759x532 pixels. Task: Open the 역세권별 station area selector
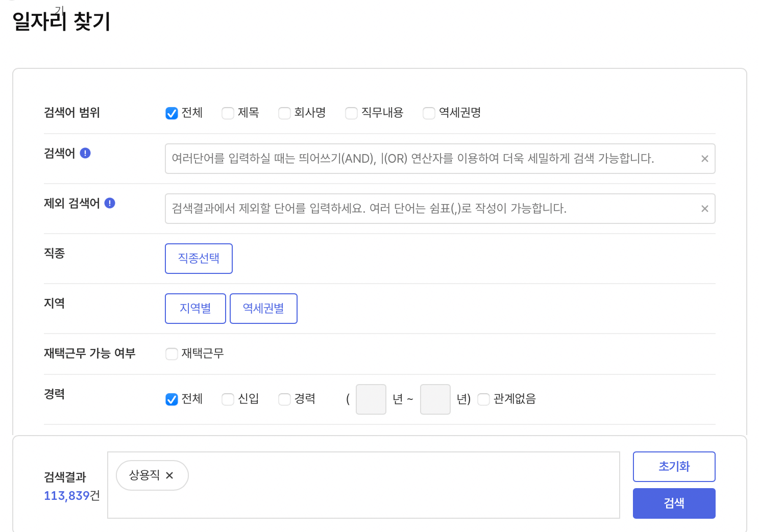[263, 308]
